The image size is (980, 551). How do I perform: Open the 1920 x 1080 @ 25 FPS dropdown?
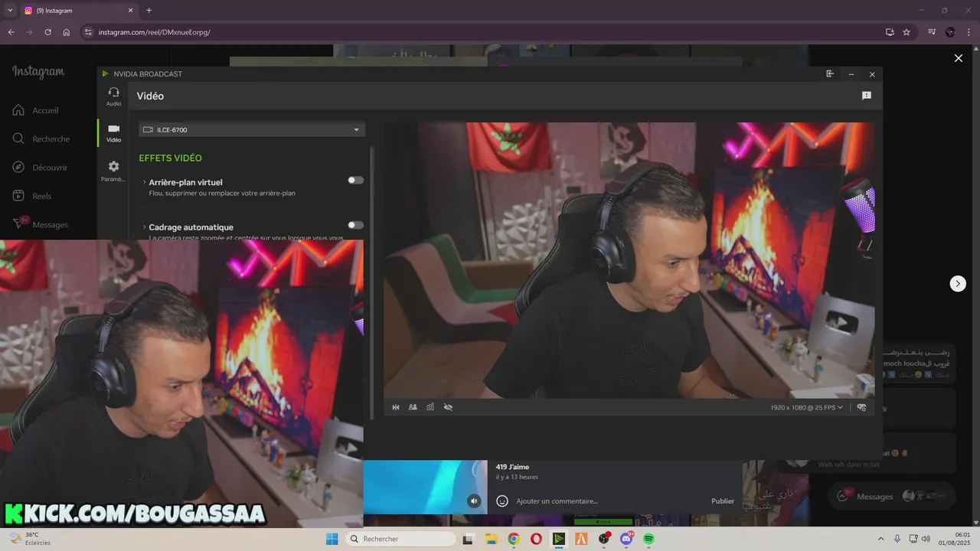pos(807,408)
